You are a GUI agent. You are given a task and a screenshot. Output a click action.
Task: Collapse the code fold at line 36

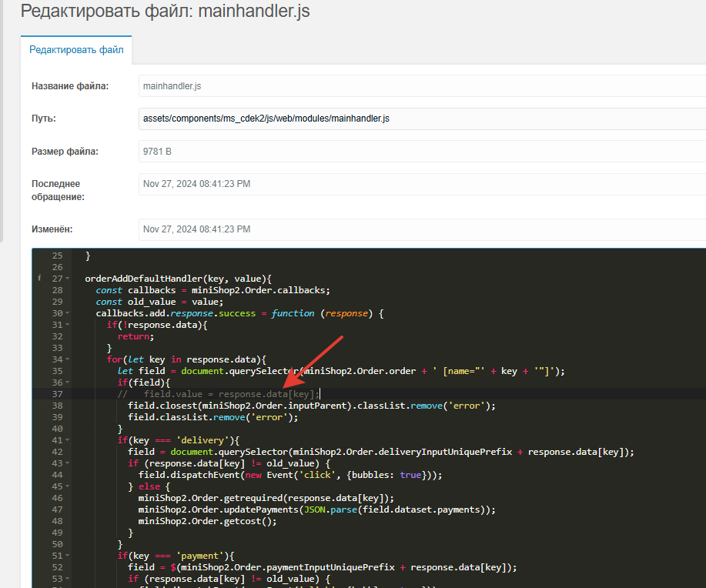tap(68, 383)
